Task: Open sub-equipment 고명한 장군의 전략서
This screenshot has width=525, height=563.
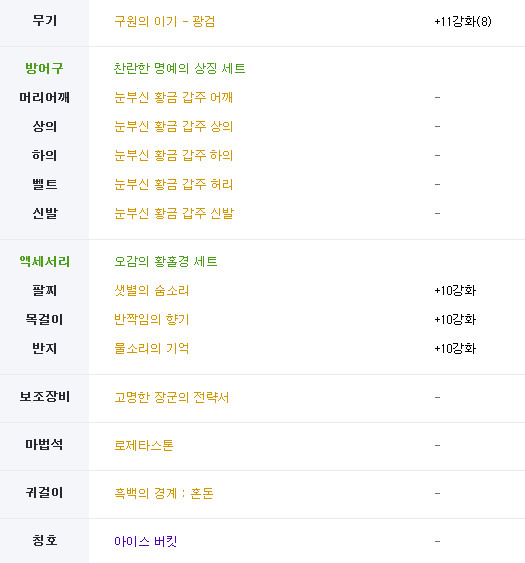Action: (171, 397)
